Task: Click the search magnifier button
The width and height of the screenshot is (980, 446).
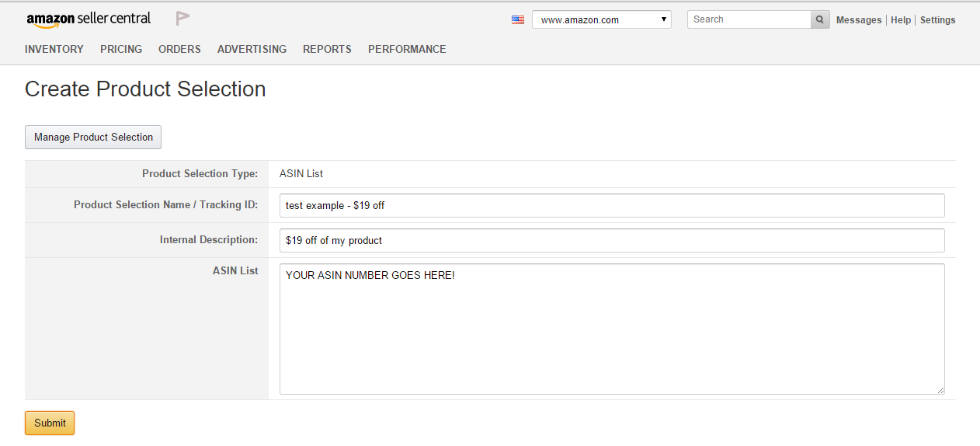Action: click(x=820, y=19)
